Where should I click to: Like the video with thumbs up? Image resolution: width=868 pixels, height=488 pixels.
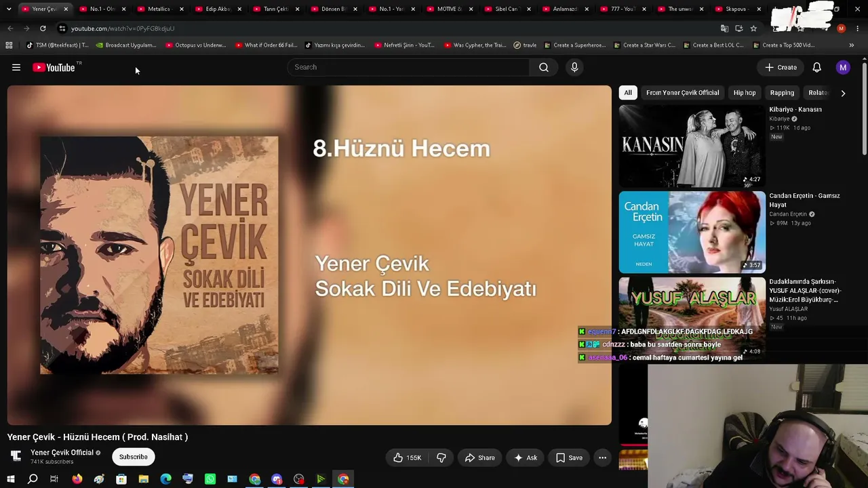point(408,457)
